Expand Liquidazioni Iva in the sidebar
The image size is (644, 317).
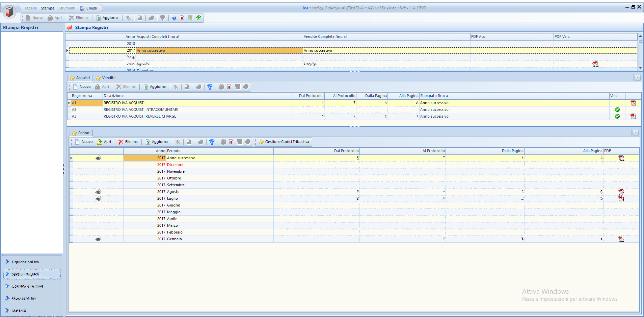pos(25,262)
